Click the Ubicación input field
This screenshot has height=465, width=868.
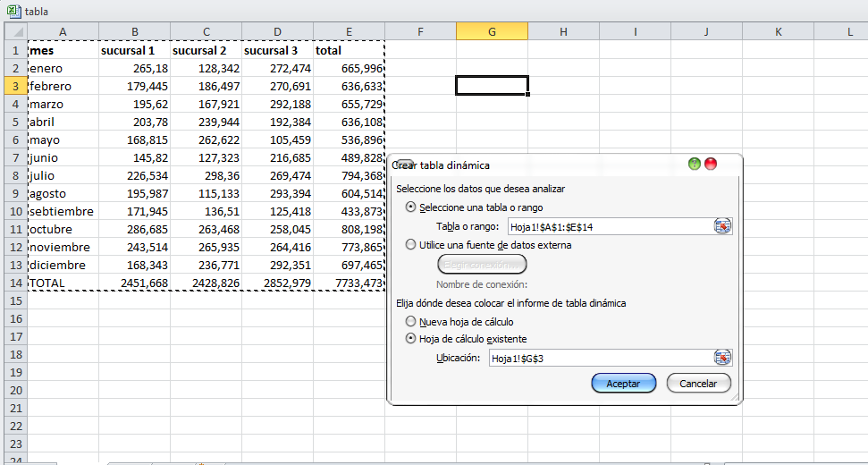[602, 358]
